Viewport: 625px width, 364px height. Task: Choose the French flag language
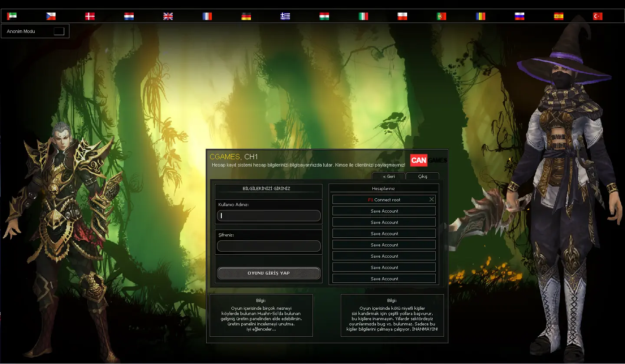pyautogui.click(x=207, y=16)
